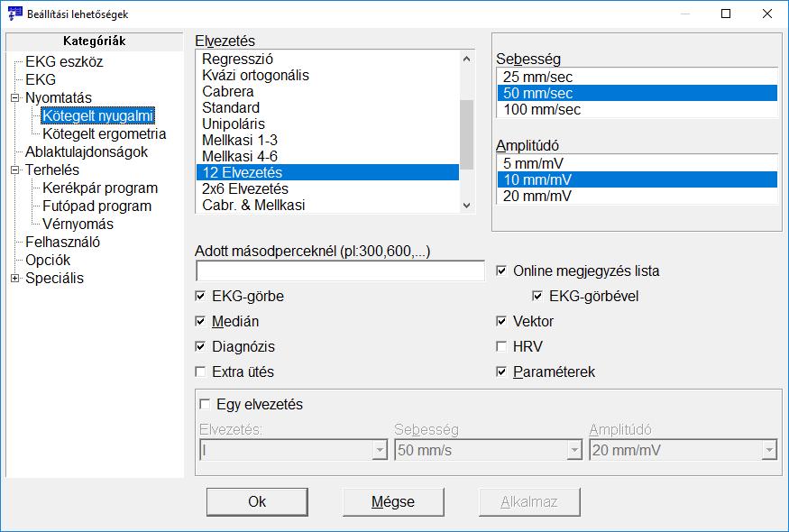Select Kötegelt nyugalmi tree item
This screenshot has width=789, height=532.
pyautogui.click(x=97, y=115)
